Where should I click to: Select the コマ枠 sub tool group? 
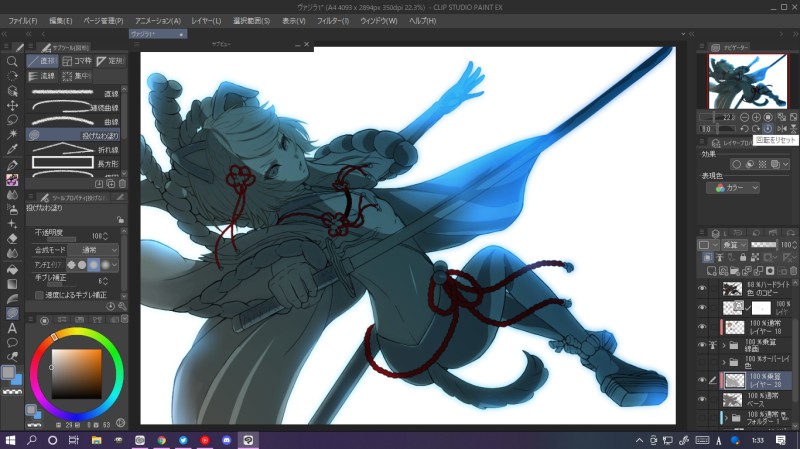click(77, 61)
